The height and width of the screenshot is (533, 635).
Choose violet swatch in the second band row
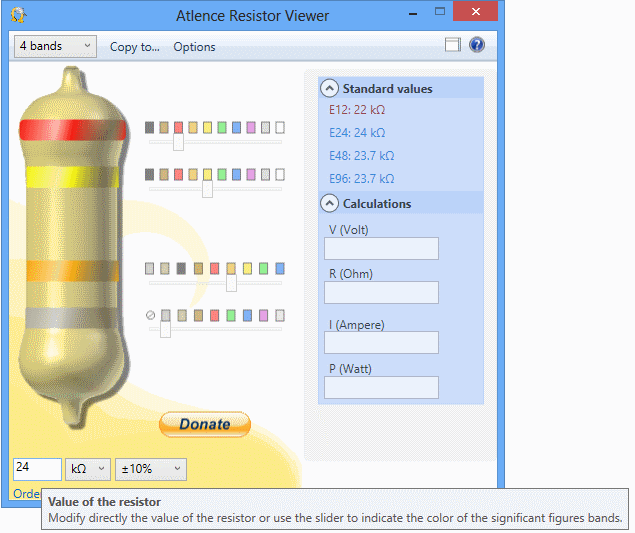tap(251, 175)
